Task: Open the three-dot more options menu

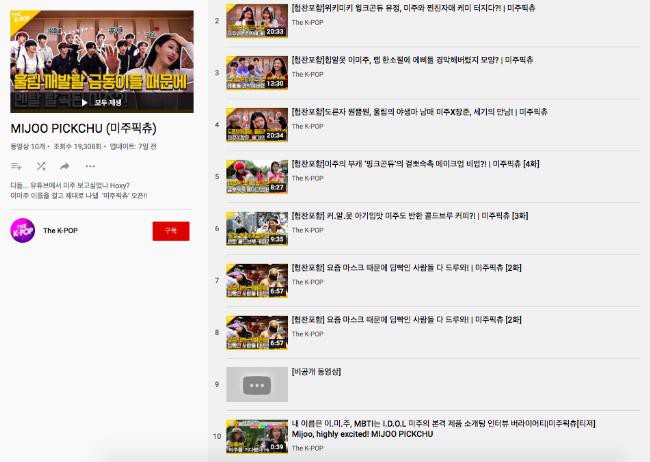Action: click(90, 166)
